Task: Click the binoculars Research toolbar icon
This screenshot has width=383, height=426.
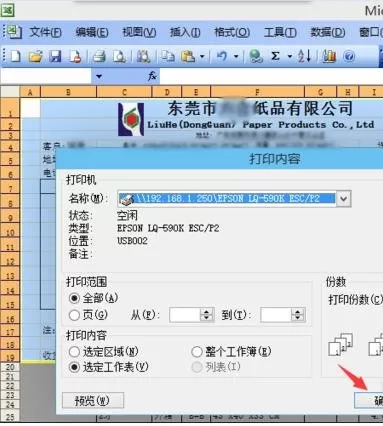Action: coord(144,56)
